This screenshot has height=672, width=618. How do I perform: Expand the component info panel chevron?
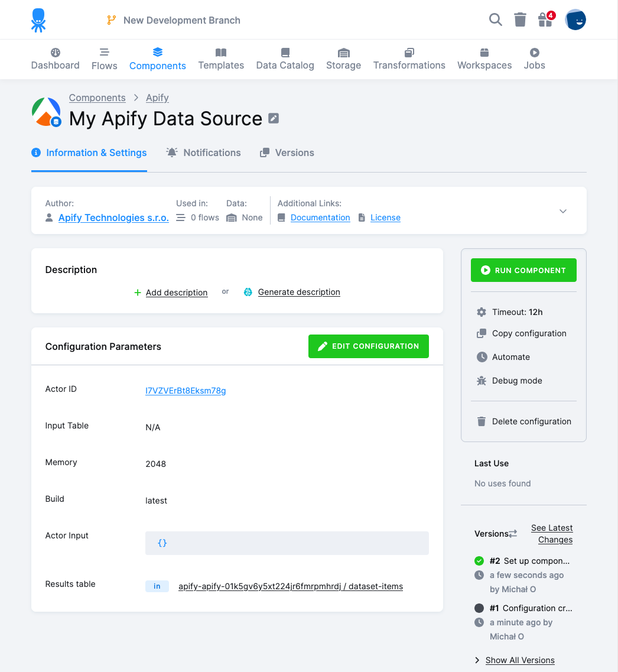(x=563, y=211)
